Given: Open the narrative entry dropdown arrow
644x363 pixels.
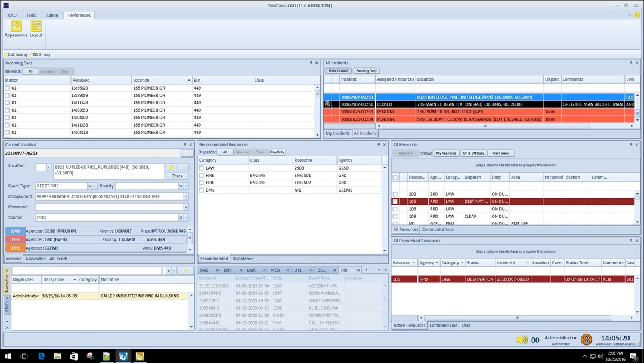Looking at the screenshot, I should 174,270.
